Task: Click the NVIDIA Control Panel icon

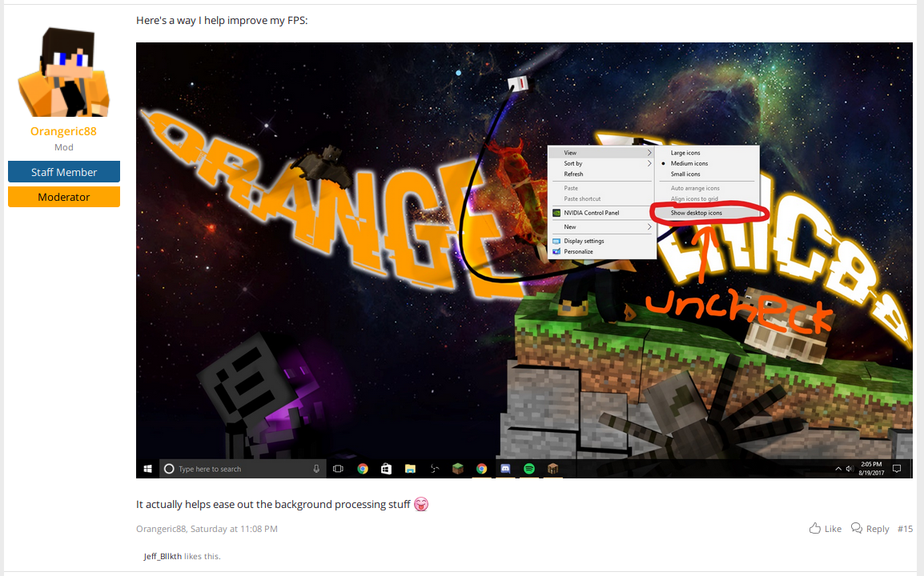Action: click(x=556, y=213)
